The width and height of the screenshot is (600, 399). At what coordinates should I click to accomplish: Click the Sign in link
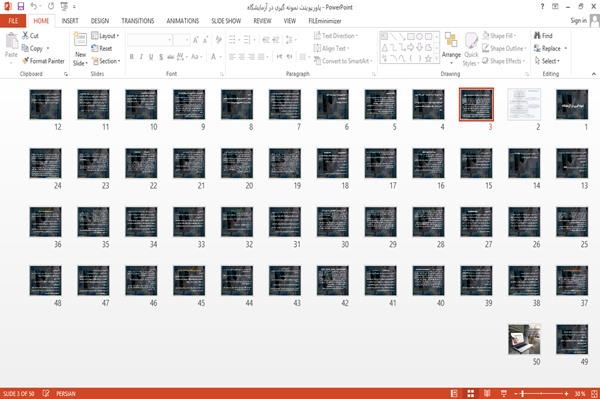point(578,21)
